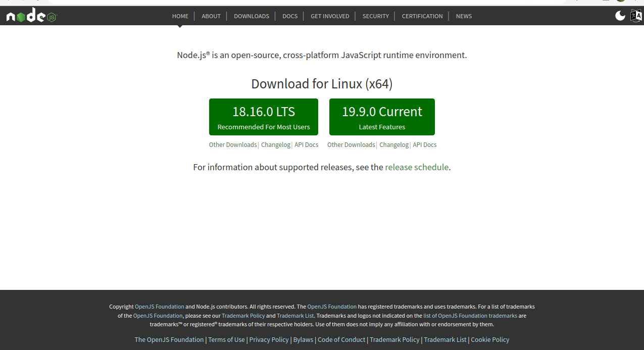Open API Docs under the Current button

coord(425,145)
